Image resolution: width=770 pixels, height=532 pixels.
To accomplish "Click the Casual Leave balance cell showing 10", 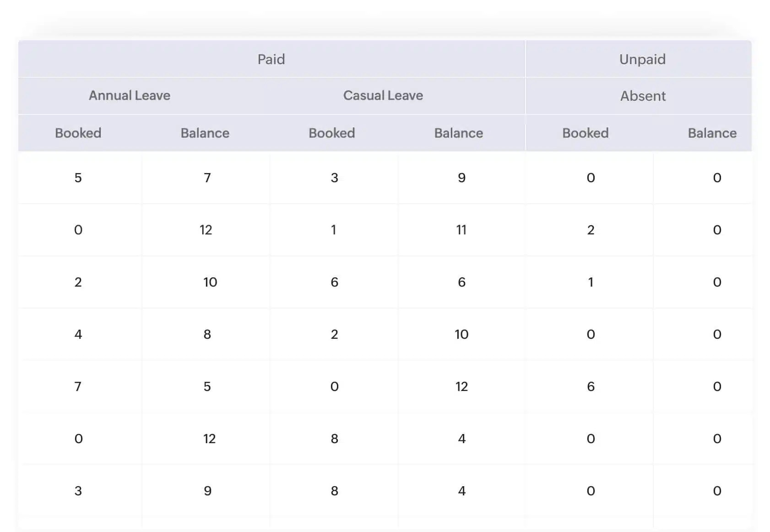I will point(461,334).
